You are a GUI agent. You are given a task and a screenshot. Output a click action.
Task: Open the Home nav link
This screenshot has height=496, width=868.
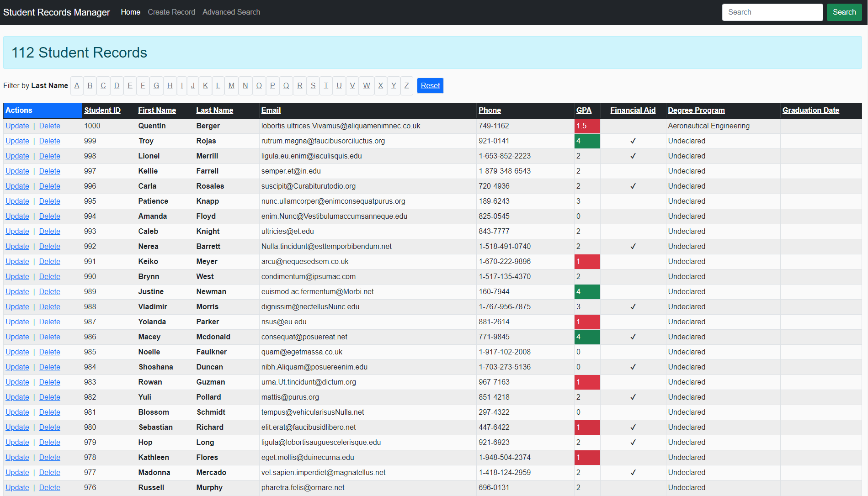[130, 12]
